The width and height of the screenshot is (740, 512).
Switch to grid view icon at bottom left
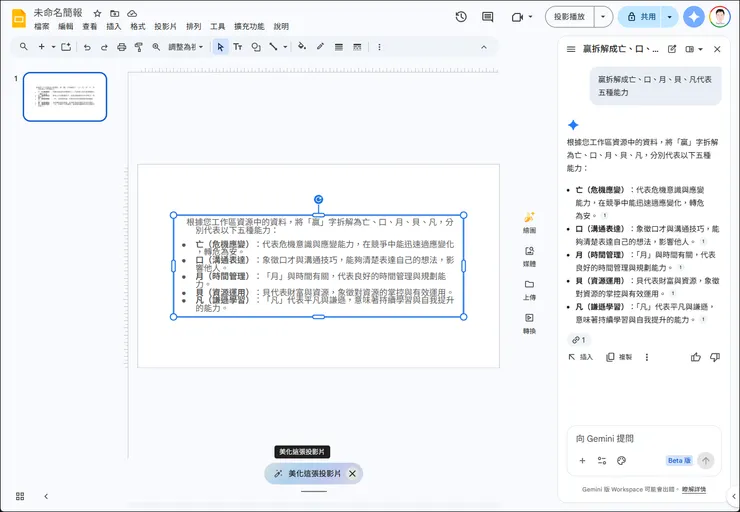pos(20,496)
